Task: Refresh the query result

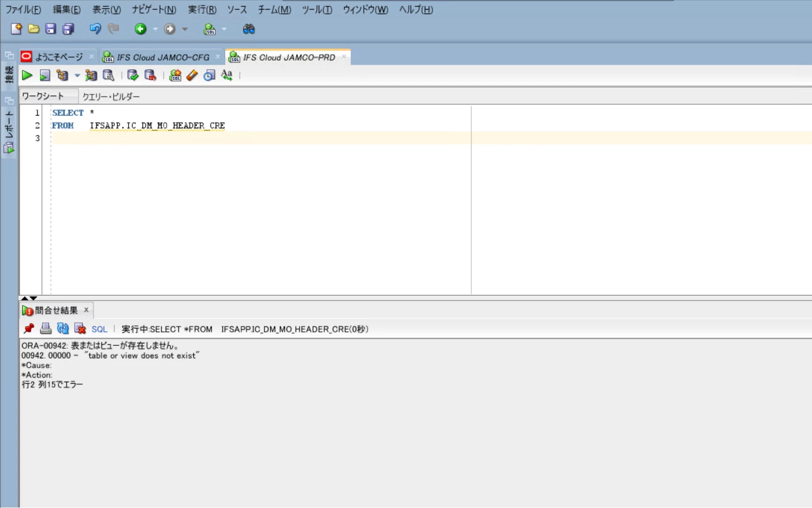Action: pyautogui.click(x=63, y=328)
